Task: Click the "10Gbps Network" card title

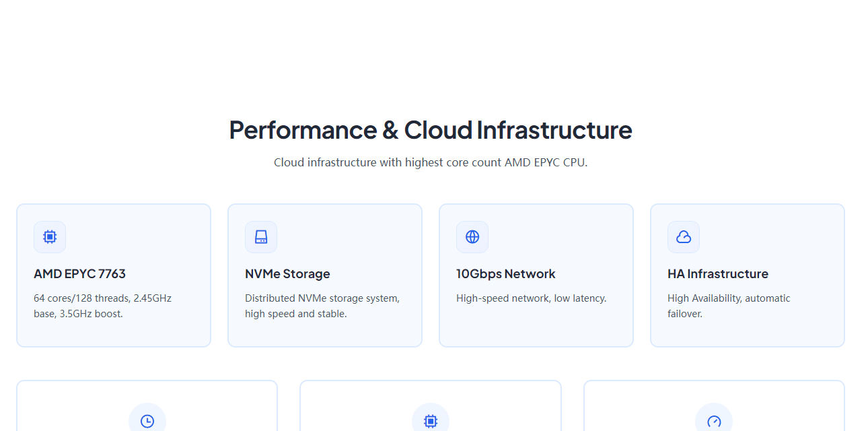Action: [506, 273]
